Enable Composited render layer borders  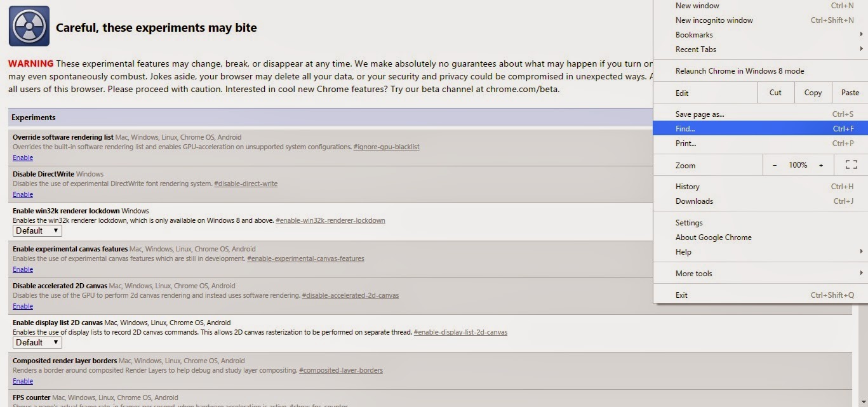(23, 381)
